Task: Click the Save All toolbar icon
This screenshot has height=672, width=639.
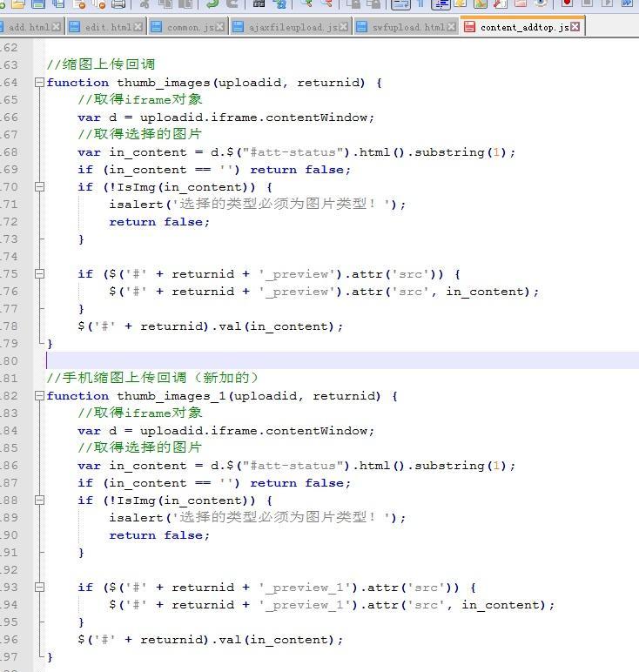Action: click(x=58, y=3)
